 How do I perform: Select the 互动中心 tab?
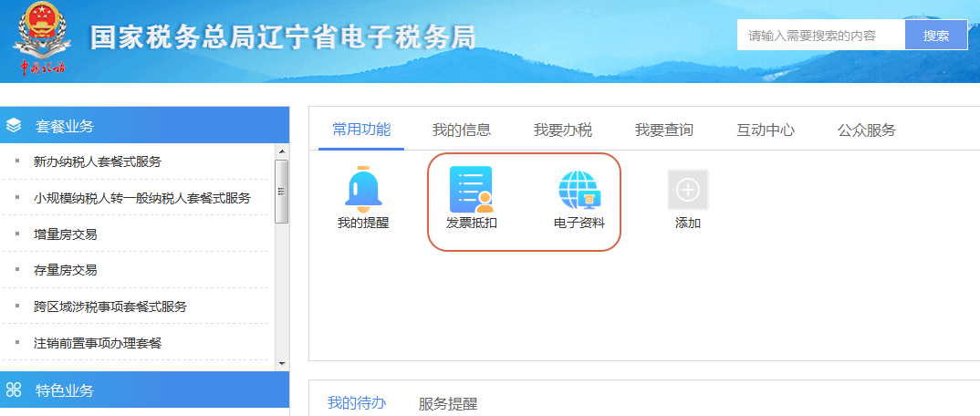click(766, 130)
